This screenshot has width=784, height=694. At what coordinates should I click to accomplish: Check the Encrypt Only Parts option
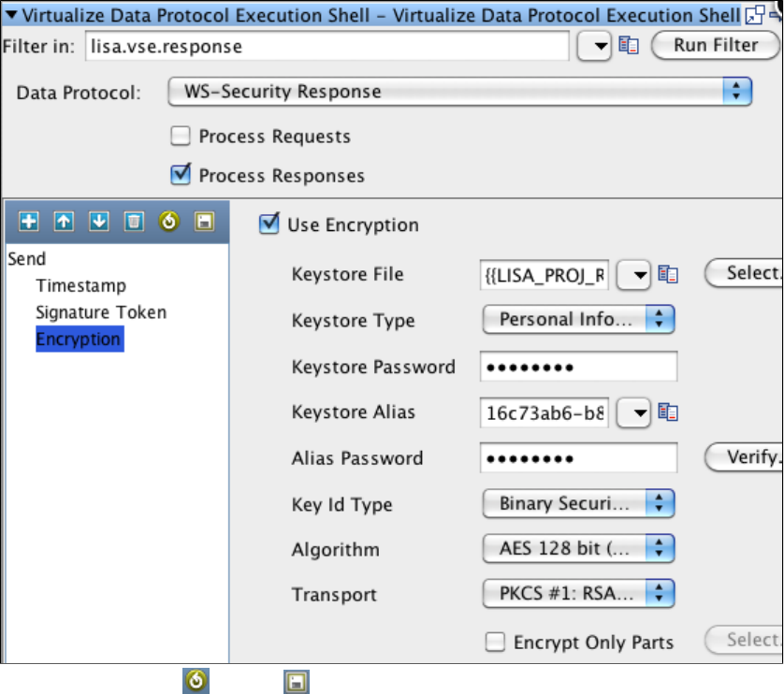tap(495, 643)
